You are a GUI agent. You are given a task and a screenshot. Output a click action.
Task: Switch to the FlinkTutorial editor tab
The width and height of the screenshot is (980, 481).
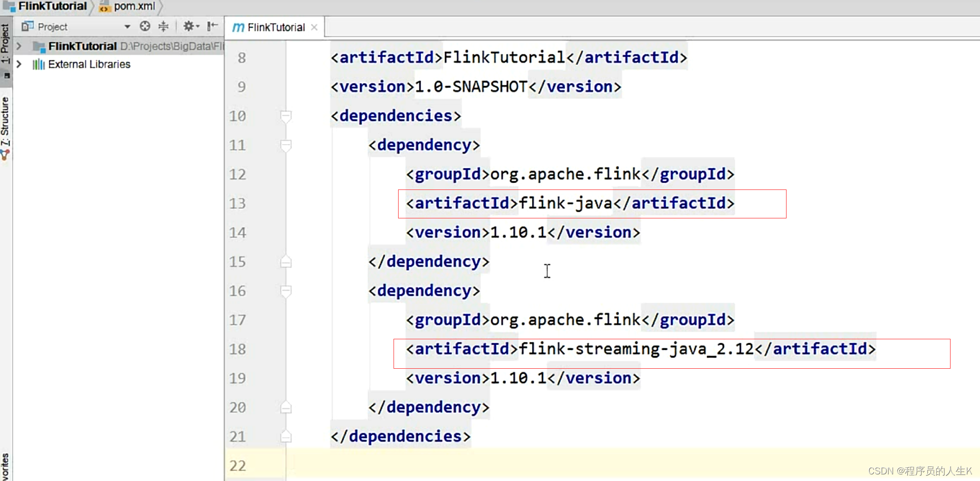coord(276,27)
